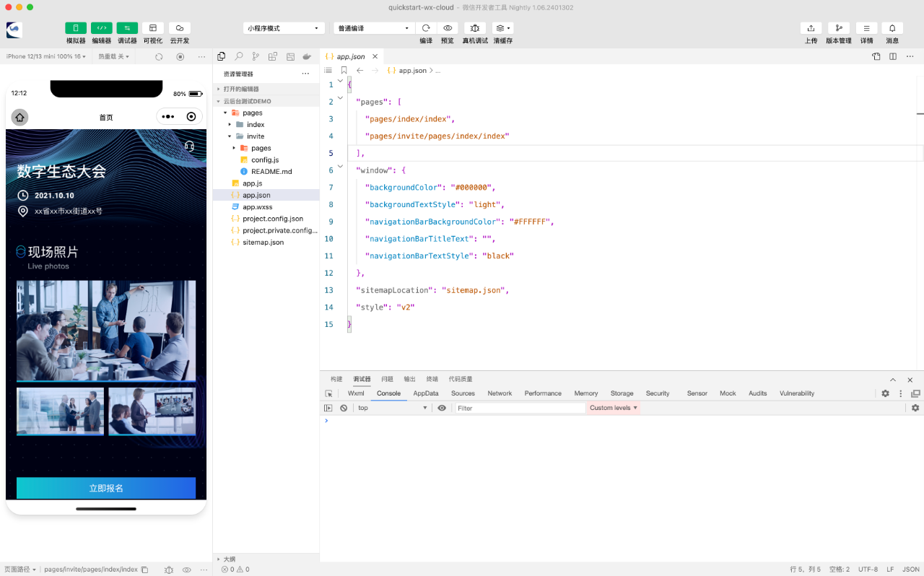Click the simulator stop icon
This screenshot has height=576, width=924.
coord(180,56)
